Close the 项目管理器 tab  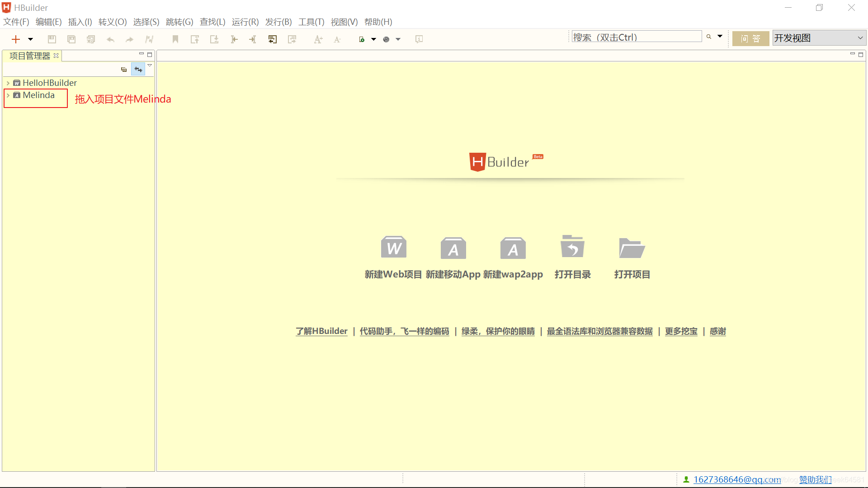[x=56, y=55]
